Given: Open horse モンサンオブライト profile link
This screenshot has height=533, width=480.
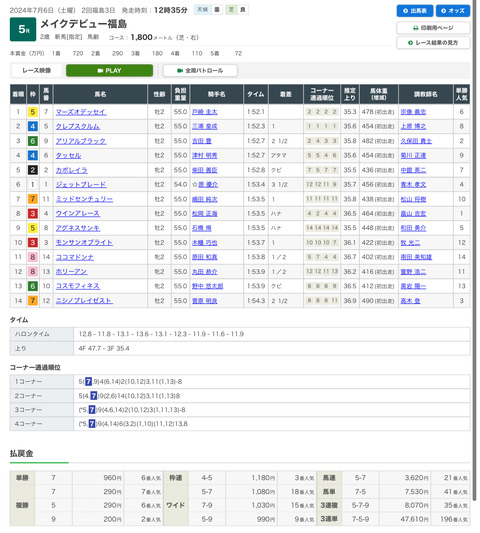Looking at the screenshot, I should 84,243.
